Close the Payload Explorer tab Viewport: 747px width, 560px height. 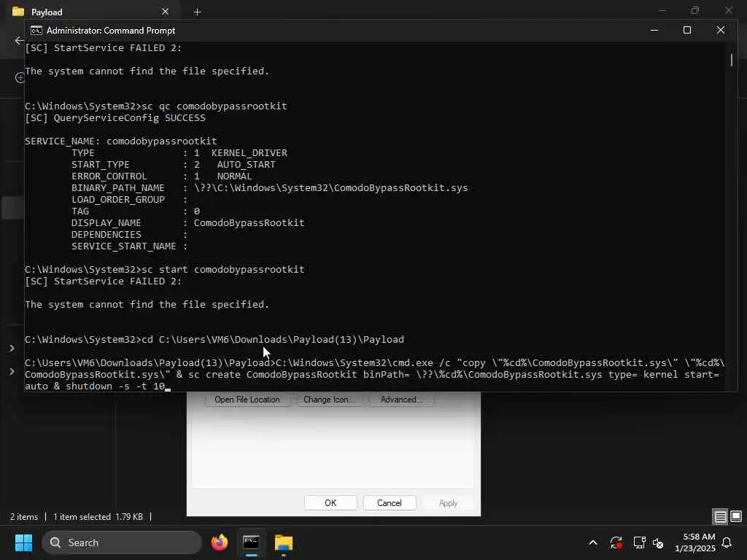pos(166,12)
